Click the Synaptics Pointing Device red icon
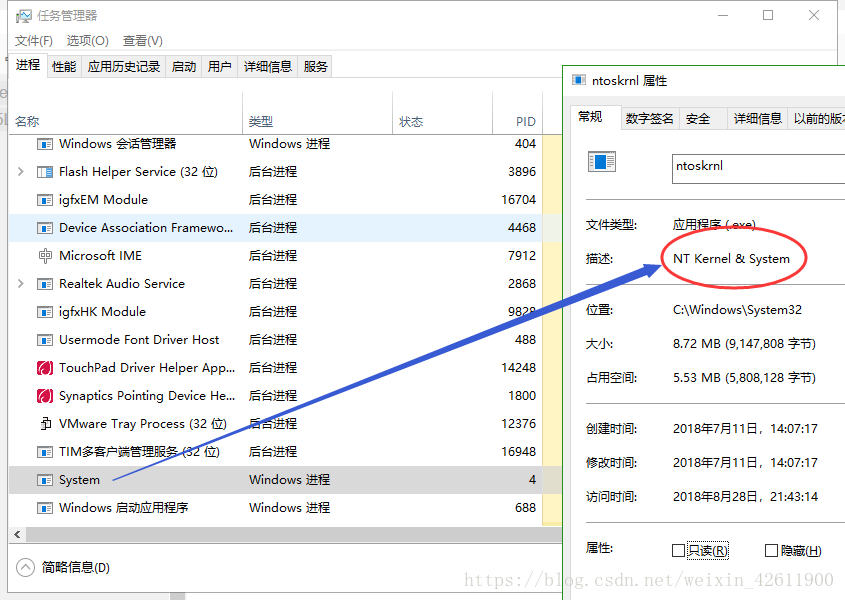The height and width of the screenshot is (600, 845). (45, 396)
